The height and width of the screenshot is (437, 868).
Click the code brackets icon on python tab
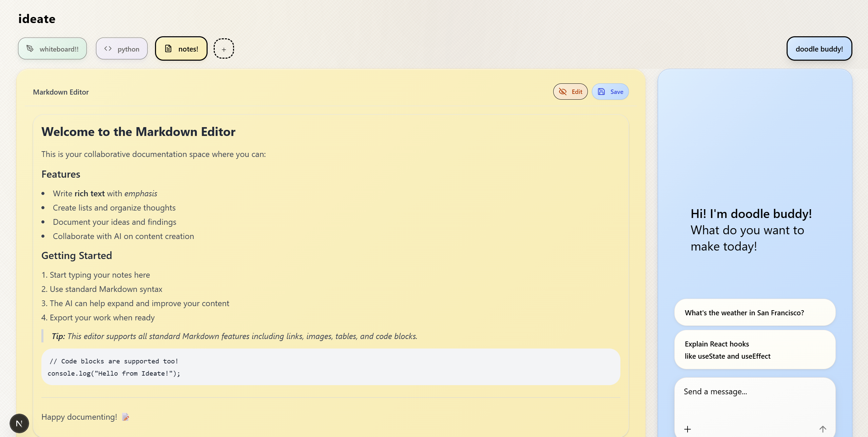108,48
